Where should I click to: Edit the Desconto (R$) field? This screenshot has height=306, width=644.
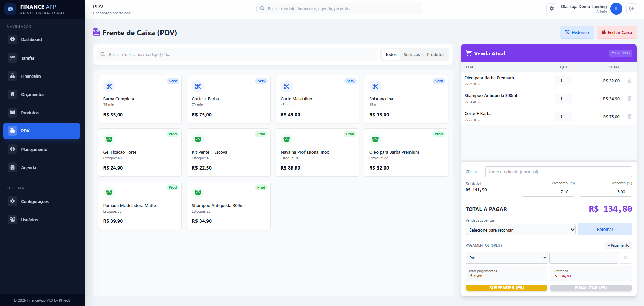point(548,192)
